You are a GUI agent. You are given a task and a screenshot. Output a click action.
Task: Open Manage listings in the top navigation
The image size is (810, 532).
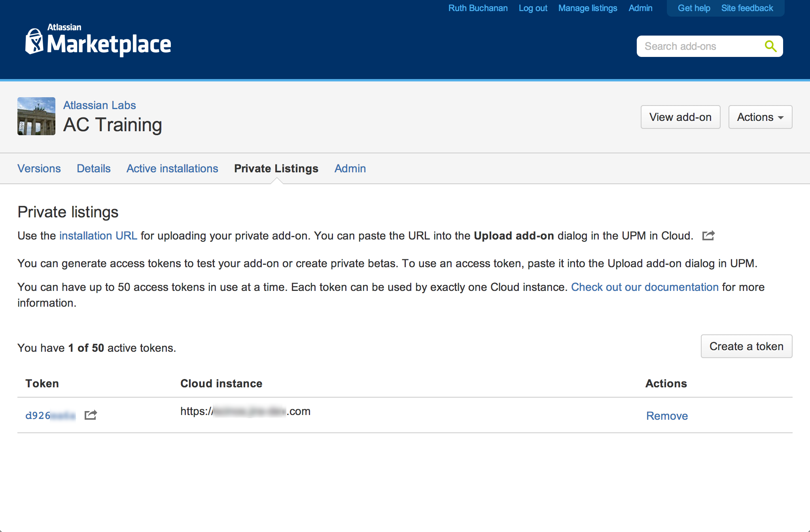[587, 8]
